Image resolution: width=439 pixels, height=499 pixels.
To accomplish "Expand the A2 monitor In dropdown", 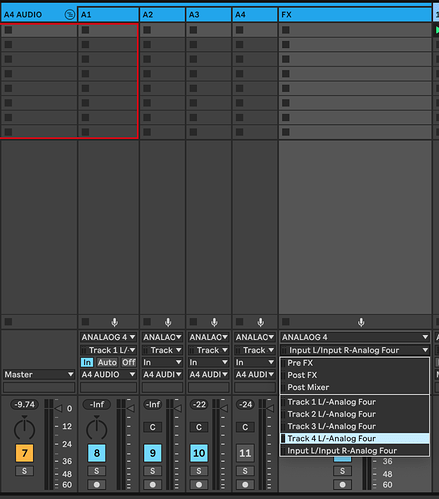I will pyautogui.click(x=162, y=362).
